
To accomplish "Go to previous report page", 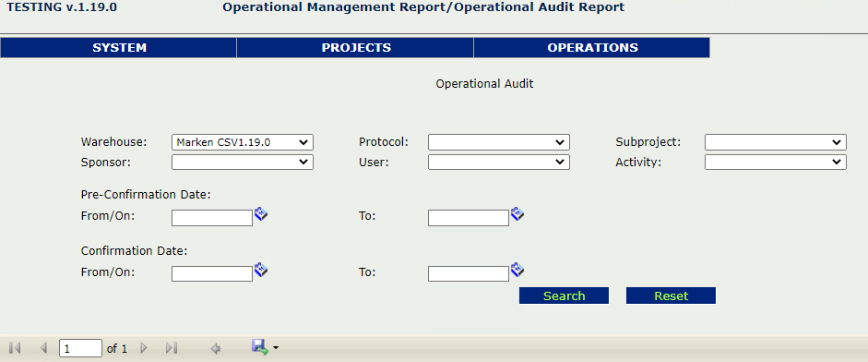I will click(x=43, y=348).
